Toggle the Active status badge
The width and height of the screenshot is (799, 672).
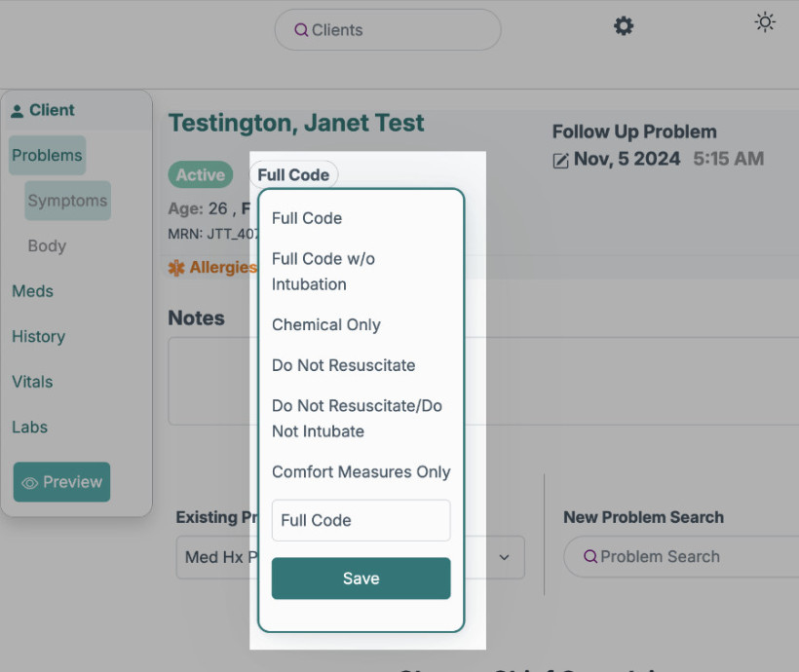[200, 175]
